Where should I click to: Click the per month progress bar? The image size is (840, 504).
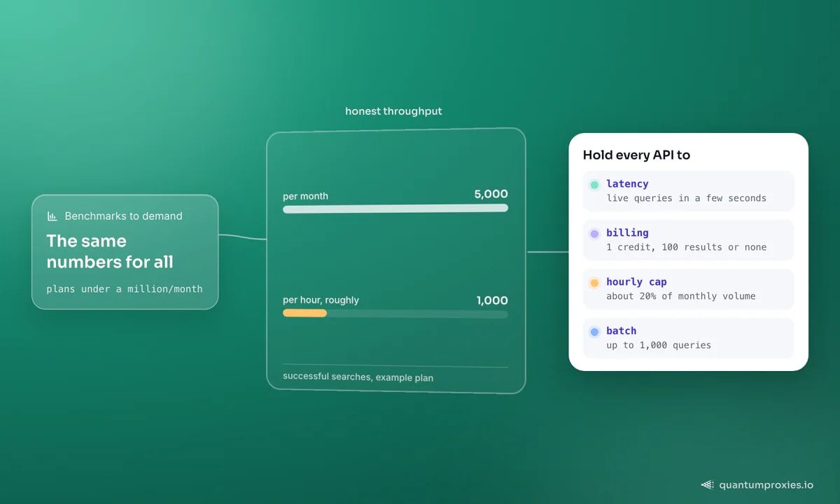395,209
